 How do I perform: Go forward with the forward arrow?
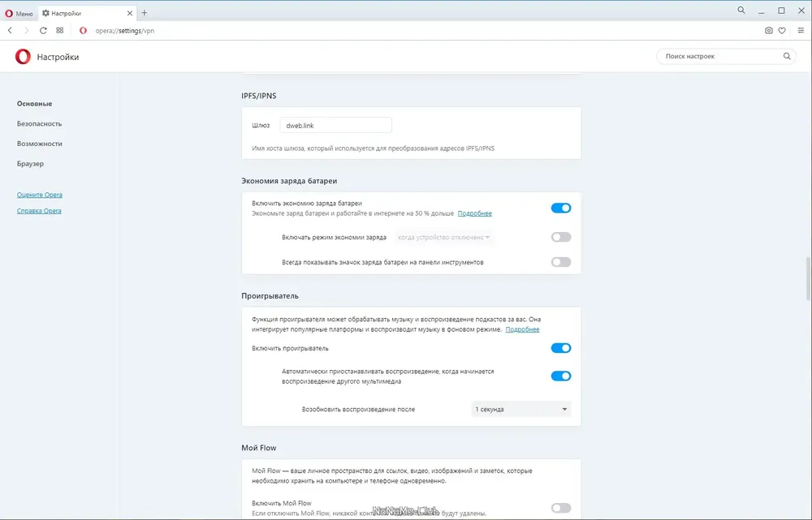[27, 31]
